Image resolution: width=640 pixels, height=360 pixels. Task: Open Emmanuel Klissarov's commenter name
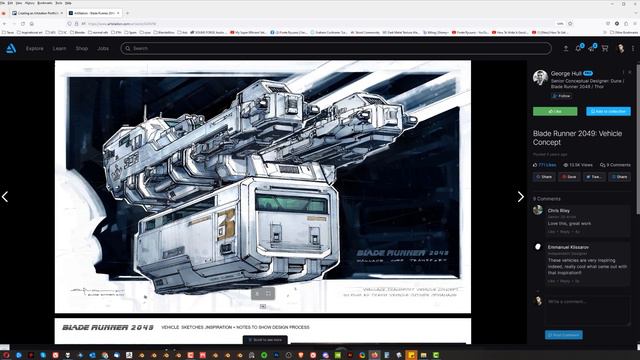click(568, 247)
